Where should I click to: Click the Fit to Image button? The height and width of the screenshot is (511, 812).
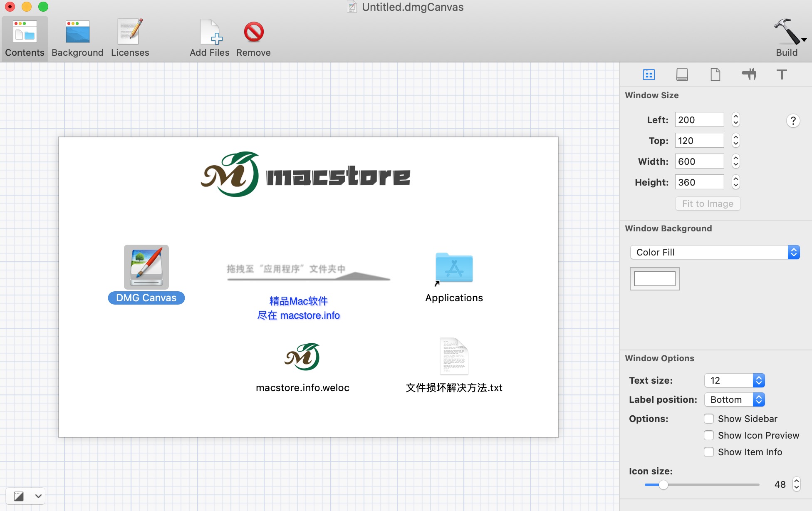pyautogui.click(x=708, y=203)
